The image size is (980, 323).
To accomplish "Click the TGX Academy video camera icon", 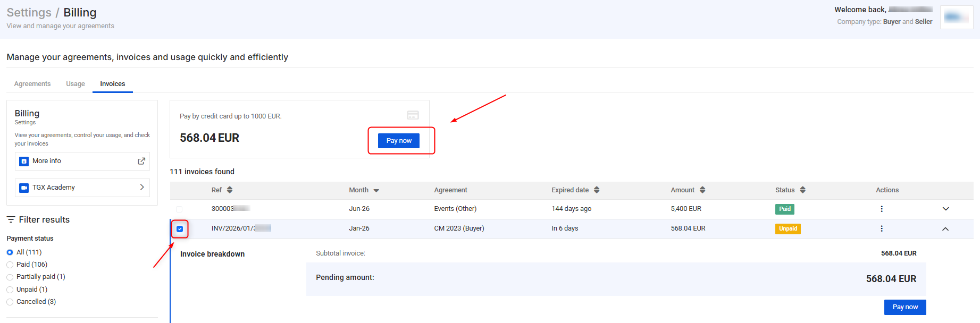I will [24, 188].
